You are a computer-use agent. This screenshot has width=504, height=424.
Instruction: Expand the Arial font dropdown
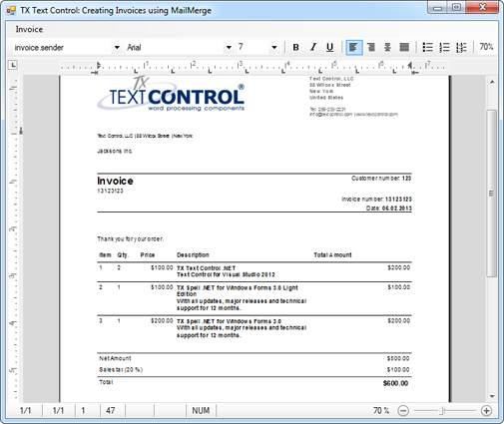coord(229,48)
